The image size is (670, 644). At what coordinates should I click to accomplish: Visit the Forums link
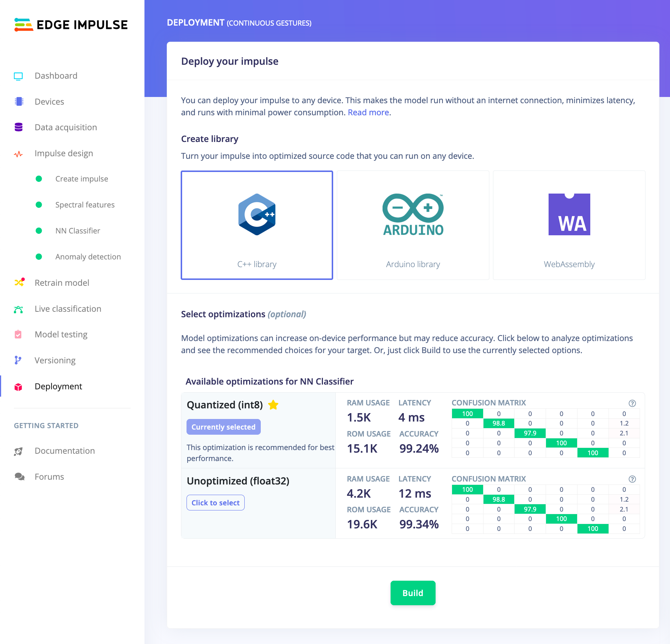[x=49, y=477]
